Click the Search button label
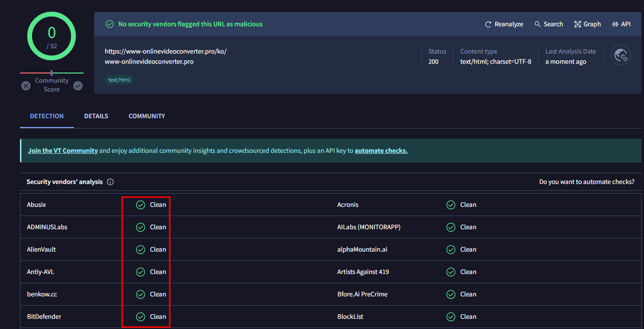Screen dimensions: 644x329 pos(554,24)
